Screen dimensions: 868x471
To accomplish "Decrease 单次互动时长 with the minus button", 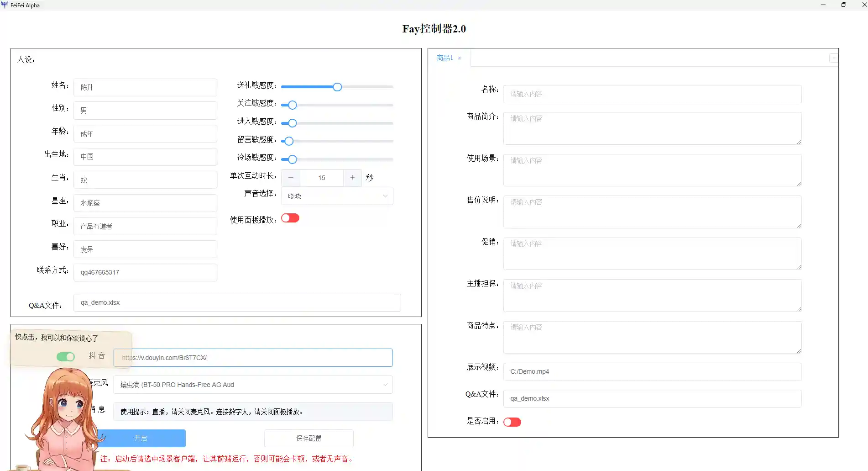I will [291, 178].
